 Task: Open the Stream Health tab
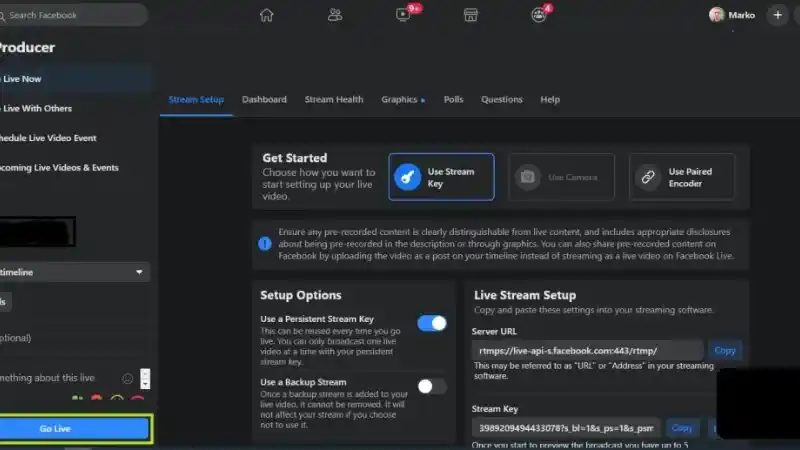point(334,99)
